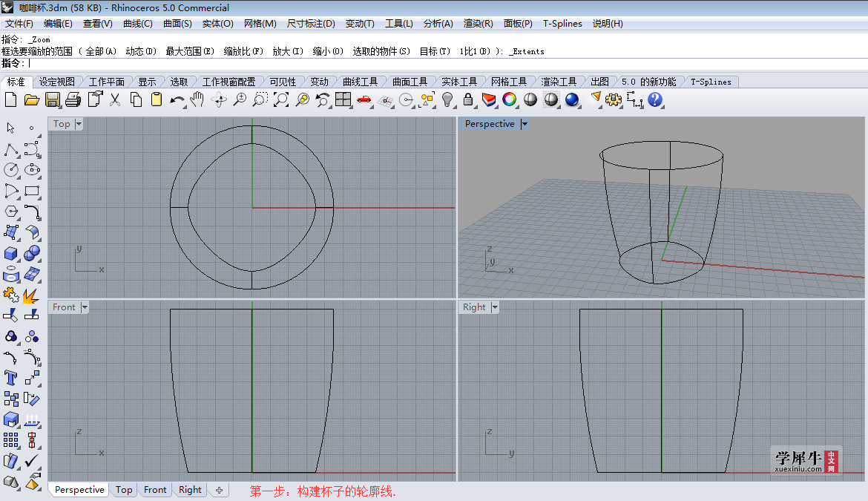The image size is (868, 501).
Task: Click the Perspective viewport title label
Action: pos(490,124)
